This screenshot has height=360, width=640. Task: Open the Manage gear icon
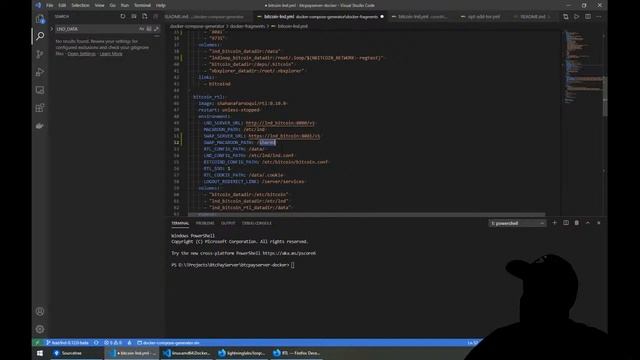click(x=40, y=329)
